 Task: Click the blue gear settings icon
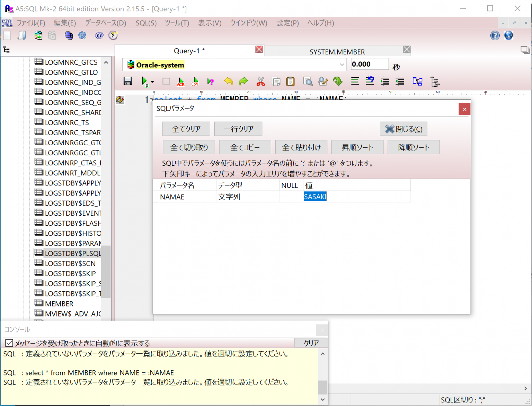pos(82,35)
